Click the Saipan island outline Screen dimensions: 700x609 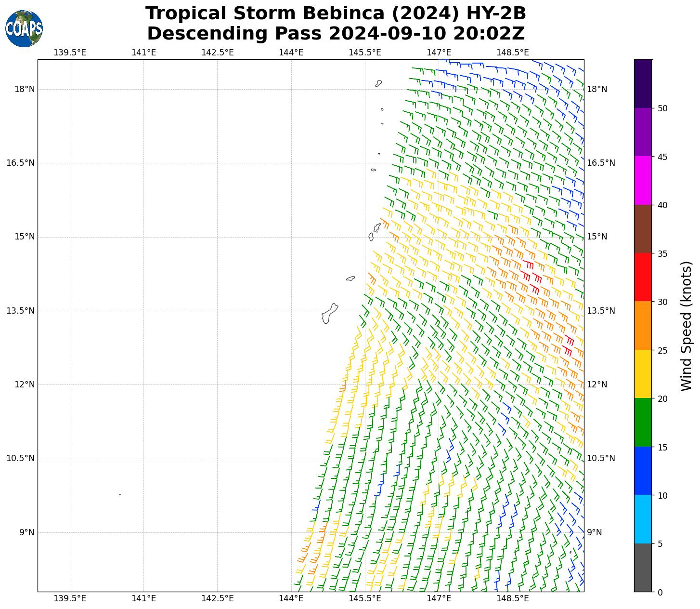pos(377,227)
